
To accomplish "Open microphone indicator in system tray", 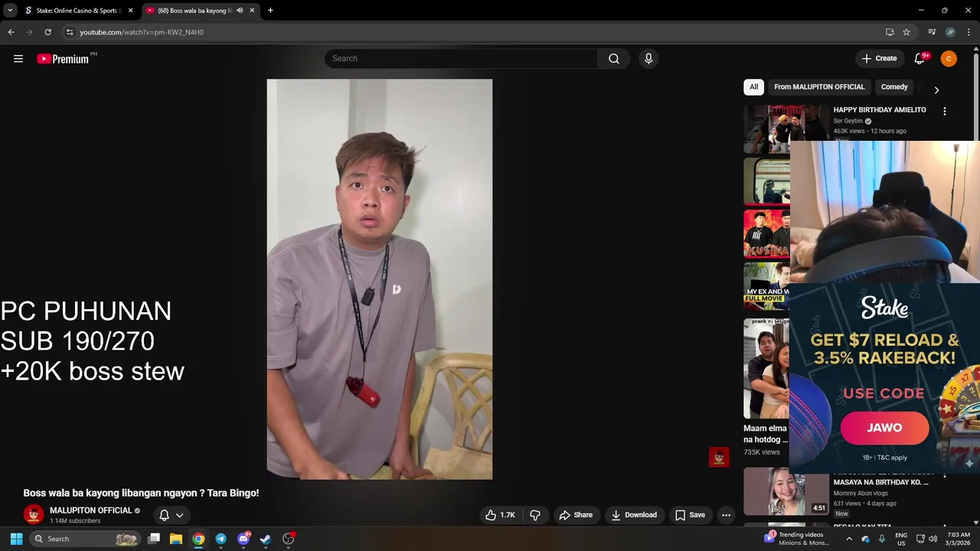I will (x=882, y=539).
